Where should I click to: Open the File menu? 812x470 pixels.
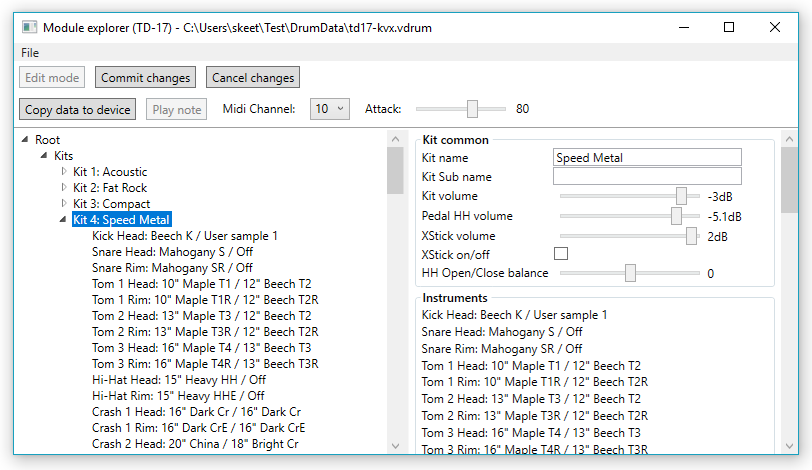30,53
